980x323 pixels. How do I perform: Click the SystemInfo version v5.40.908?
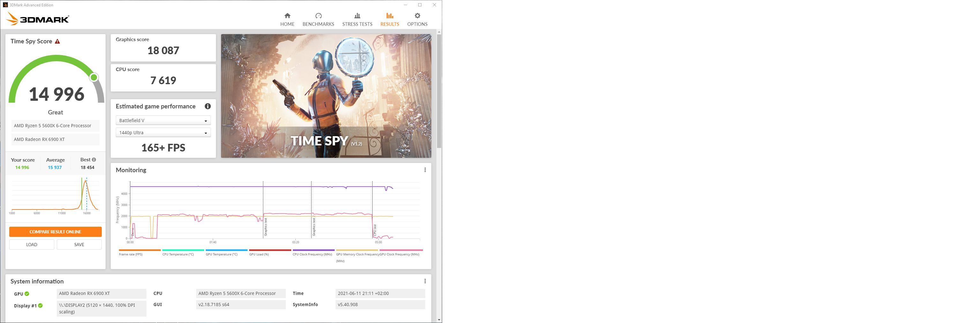coord(380,305)
